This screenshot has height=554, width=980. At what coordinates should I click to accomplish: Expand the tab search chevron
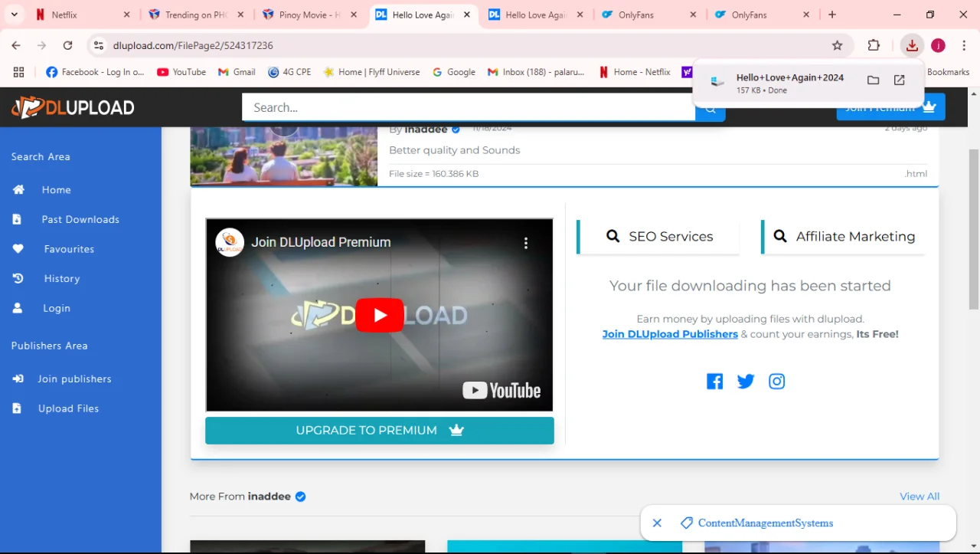(x=14, y=15)
